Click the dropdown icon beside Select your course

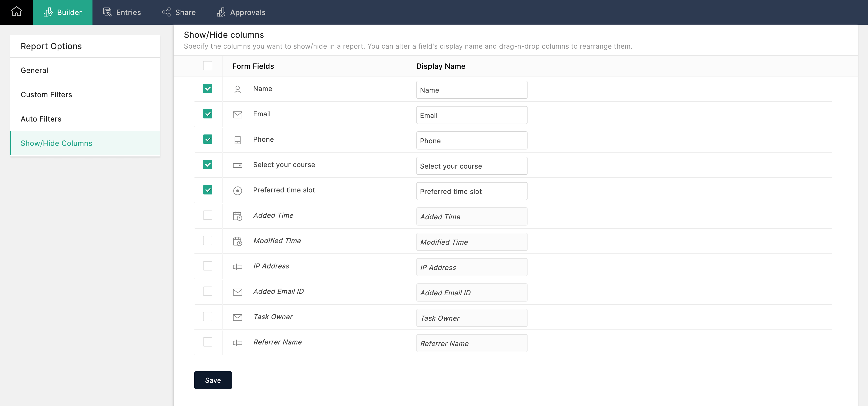(238, 165)
